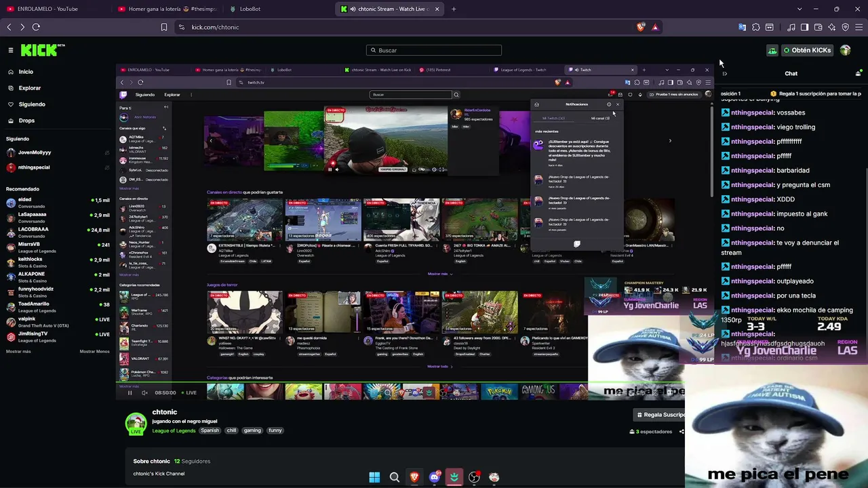Open followed channel nthingspecial
Viewport: 868px width, 488px height.
point(58,167)
